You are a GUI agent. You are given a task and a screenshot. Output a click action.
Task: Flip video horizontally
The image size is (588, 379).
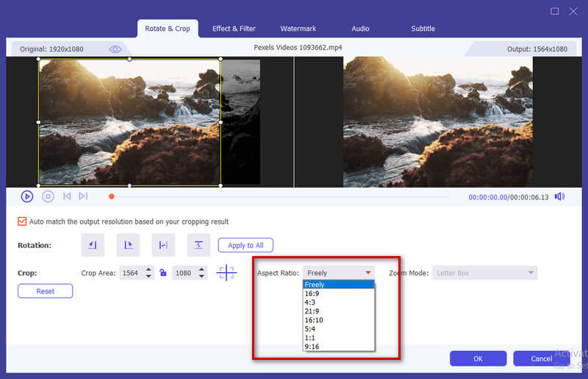pos(163,245)
